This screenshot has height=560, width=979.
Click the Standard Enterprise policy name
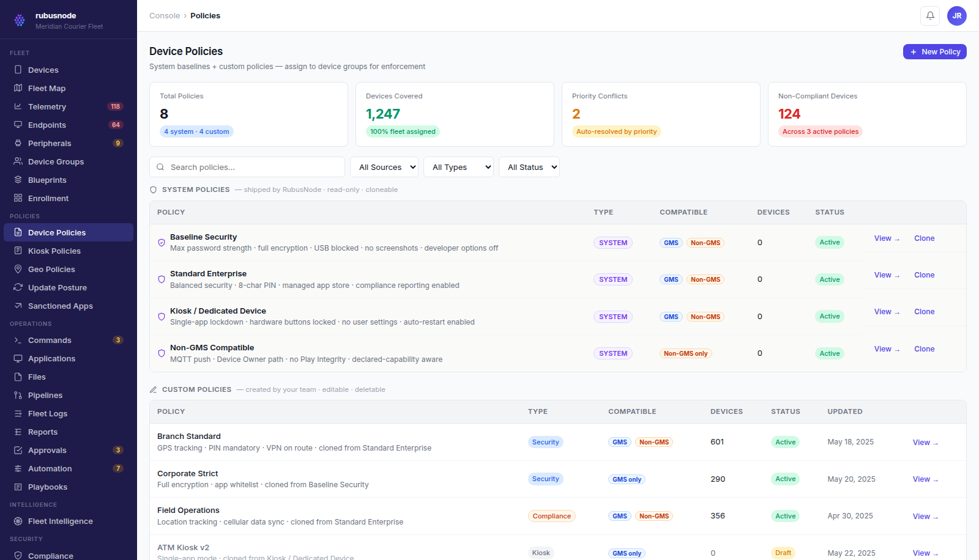click(x=208, y=274)
